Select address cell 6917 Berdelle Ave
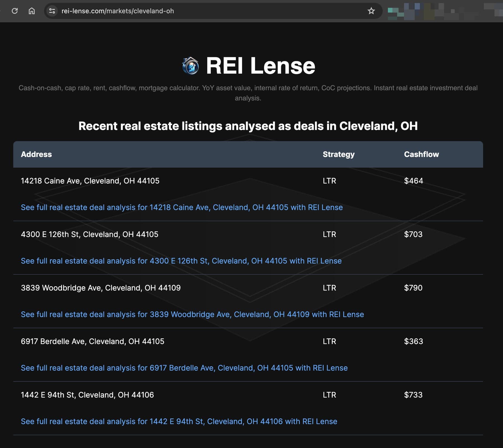Image resolution: width=503 pixels, height=448 pixels. [x=92, y=341]
